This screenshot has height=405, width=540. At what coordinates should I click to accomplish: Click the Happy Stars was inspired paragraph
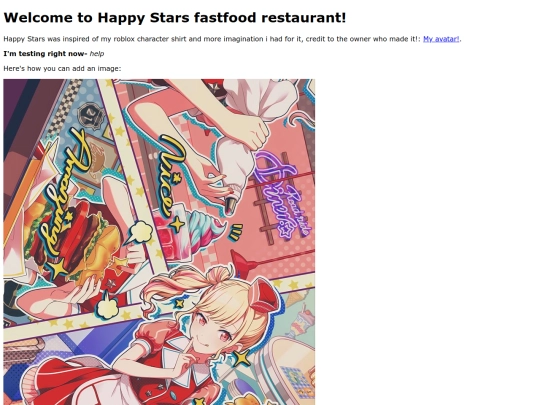click(x=232, y=39)
